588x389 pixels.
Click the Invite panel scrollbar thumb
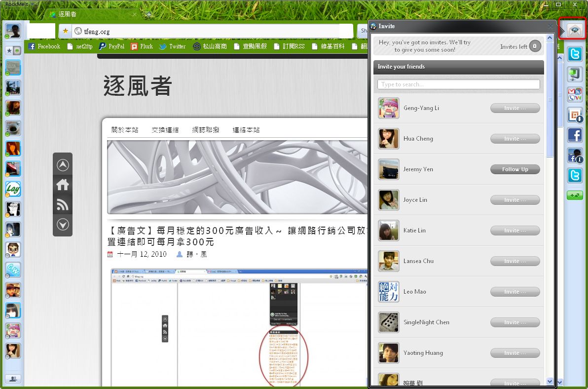550,99
